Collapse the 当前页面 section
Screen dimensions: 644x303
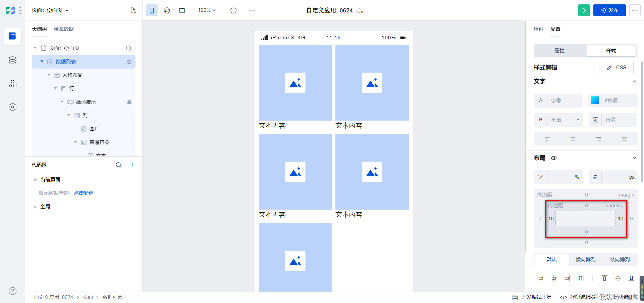(35, 180)
